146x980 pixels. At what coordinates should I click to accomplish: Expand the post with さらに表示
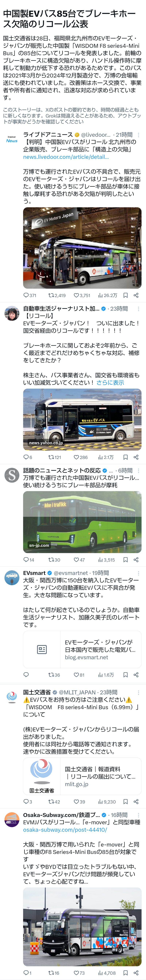click(x=110, y=383)
